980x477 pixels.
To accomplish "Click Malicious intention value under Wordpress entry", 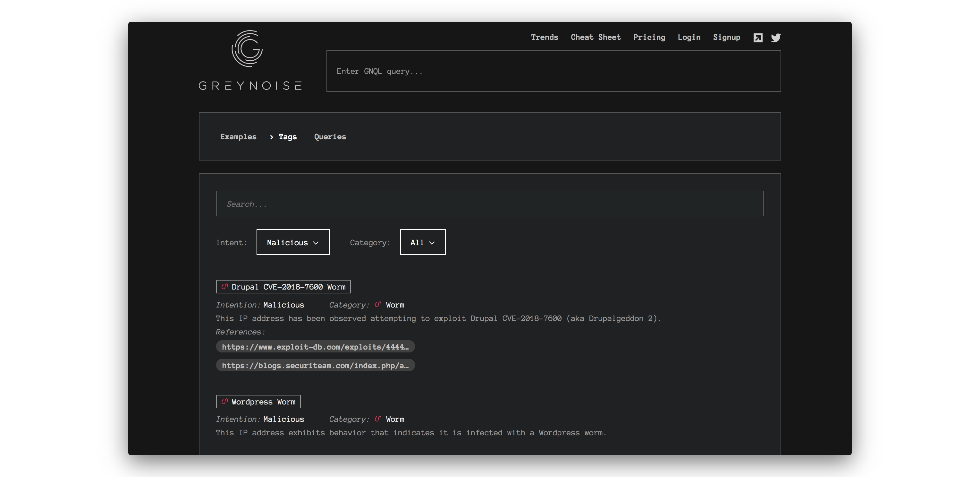I will click(283, 419).
